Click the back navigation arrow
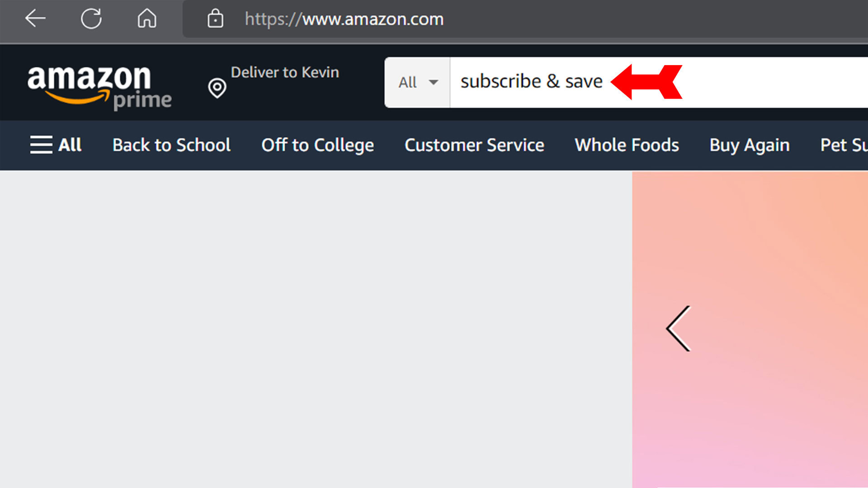Screen dimensions: 868x488 pyautogui.click(x=34, y=18)
